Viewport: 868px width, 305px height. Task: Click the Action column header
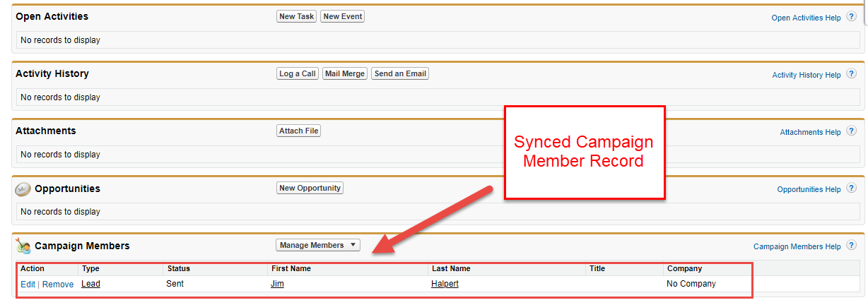33,268
